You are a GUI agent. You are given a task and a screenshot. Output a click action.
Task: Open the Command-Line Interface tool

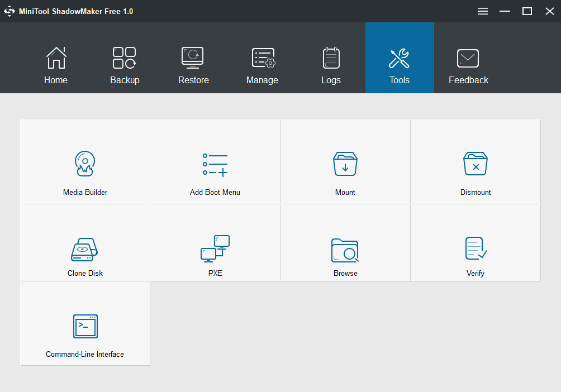point(85,324)
